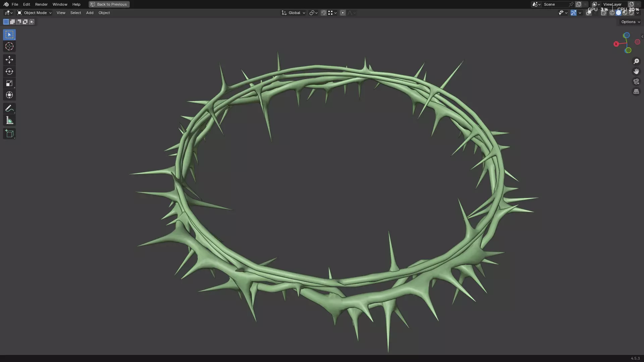
Task: Select the Measure tool
Action: click(9, 120)
